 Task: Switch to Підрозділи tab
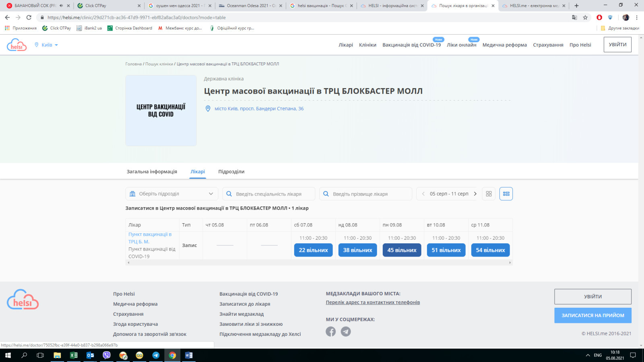click(231, 171)
